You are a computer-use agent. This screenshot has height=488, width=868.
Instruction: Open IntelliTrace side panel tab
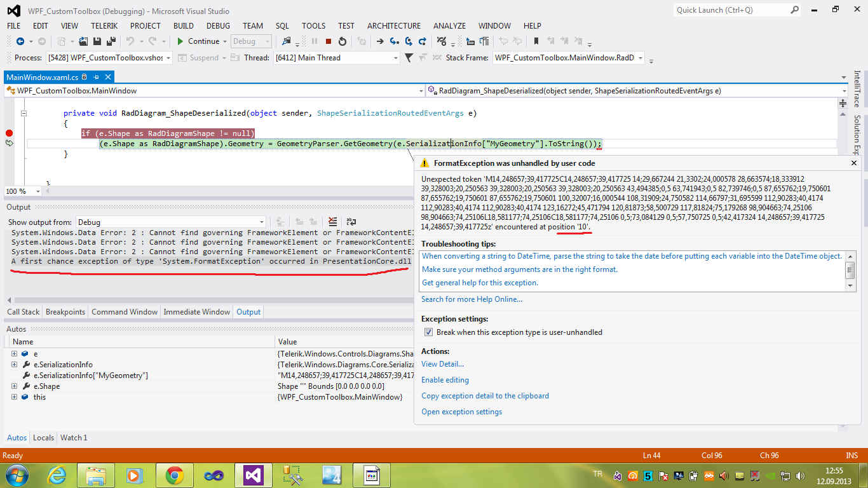pos(857,88)
